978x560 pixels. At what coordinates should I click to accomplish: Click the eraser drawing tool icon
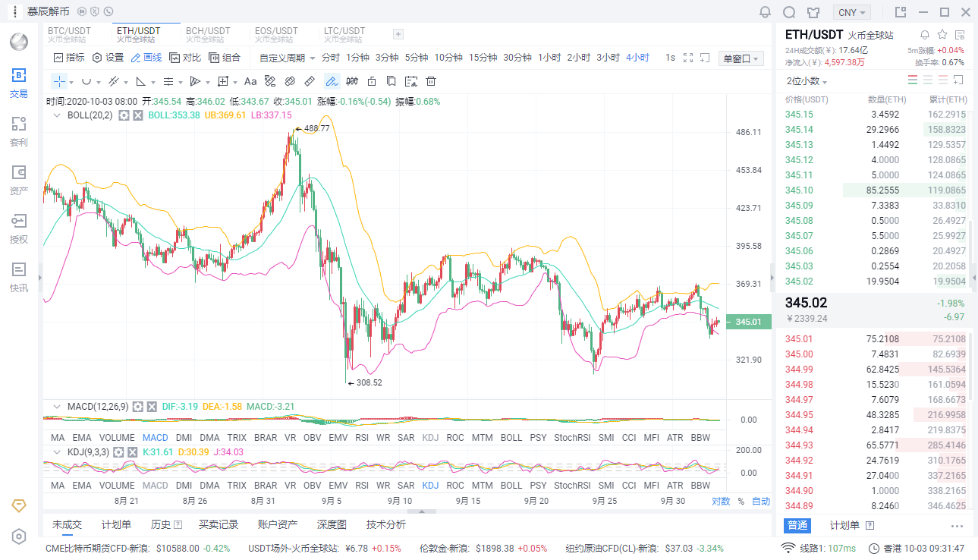[x=290, y=81]
